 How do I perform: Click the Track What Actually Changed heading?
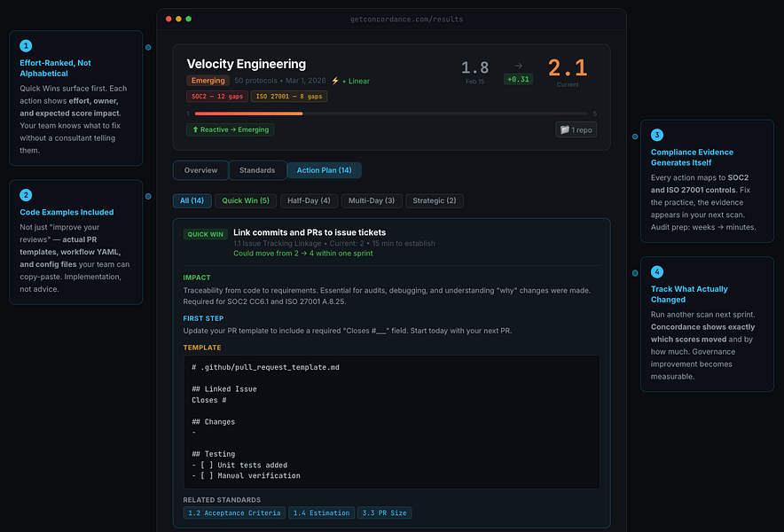[x=689, y=294]
